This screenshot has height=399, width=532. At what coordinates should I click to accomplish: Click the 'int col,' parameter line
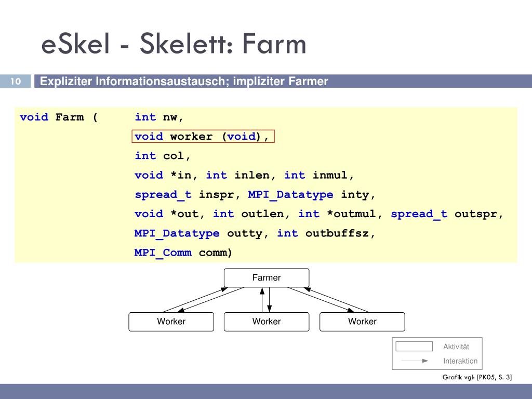(x=163, y=156)
